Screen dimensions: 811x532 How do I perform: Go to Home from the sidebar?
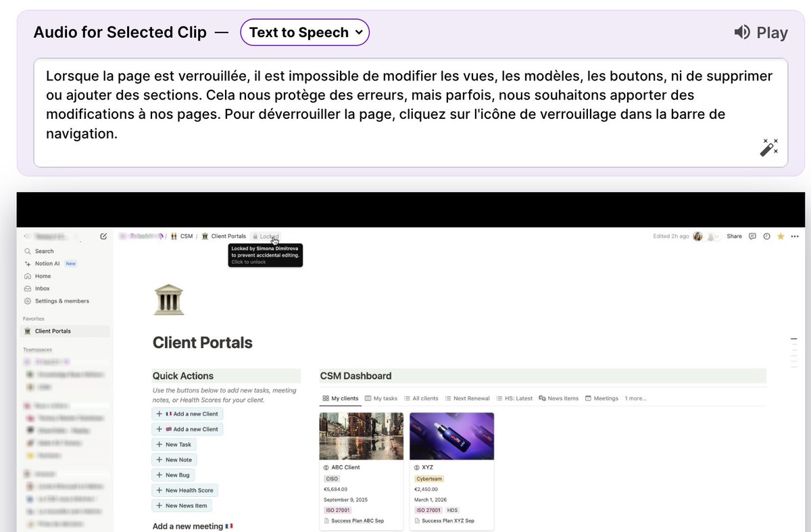(42, 276)
